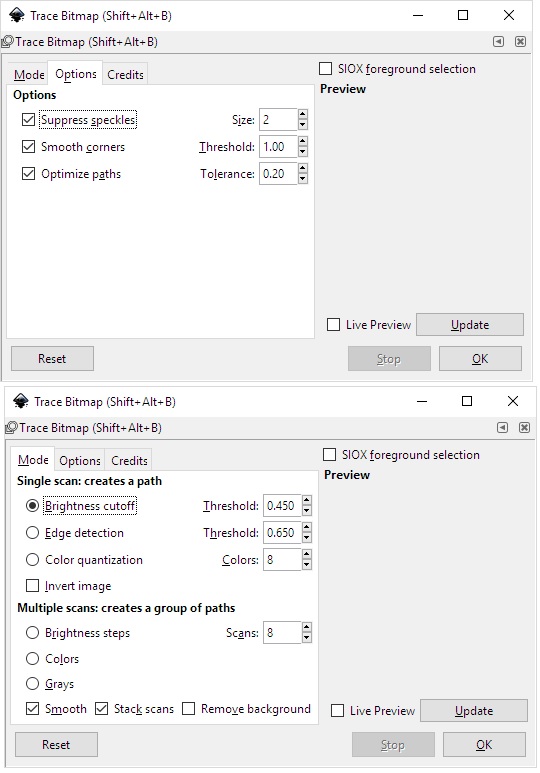This screenshot has width=540, height=773.
Task: Close the bottom Trace Bitmap dock panel
Action: [x=524, y=427]
